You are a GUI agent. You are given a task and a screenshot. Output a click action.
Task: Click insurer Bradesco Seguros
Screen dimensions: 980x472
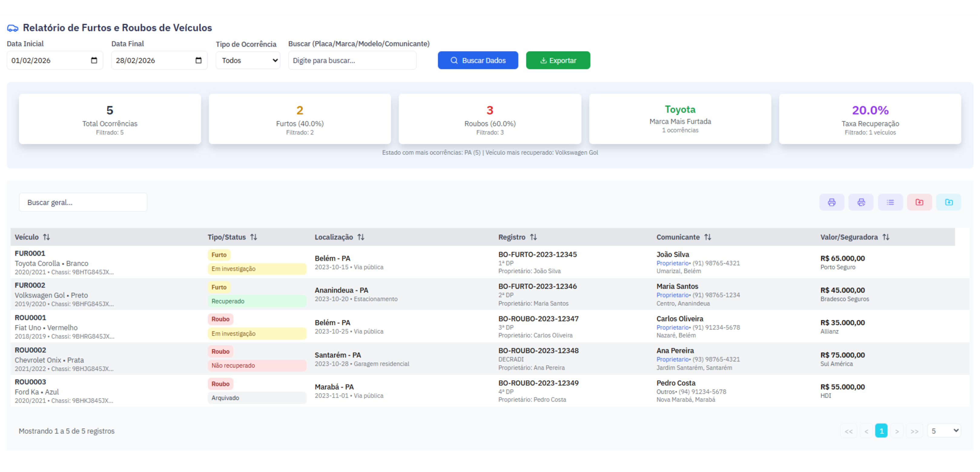pos(845,299)
